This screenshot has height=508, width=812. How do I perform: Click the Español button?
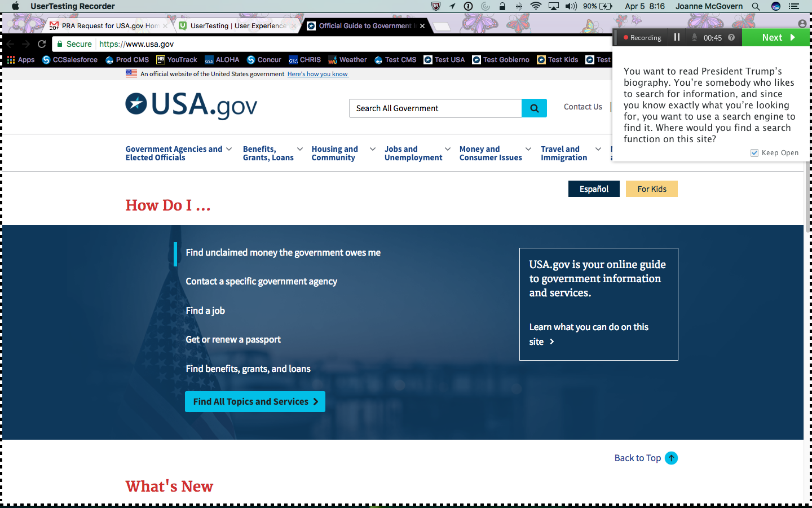[594, 189]
